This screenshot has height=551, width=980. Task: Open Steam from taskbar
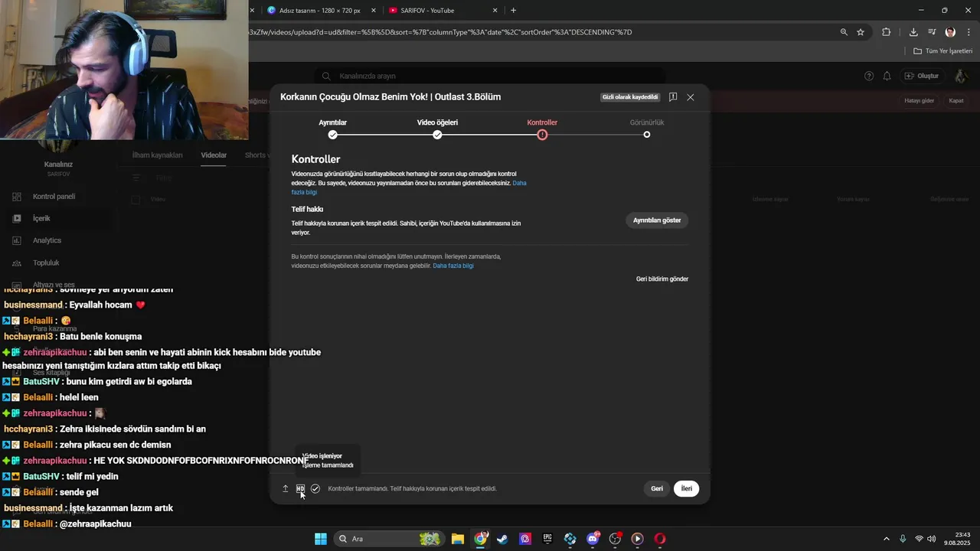click(502, 539)
